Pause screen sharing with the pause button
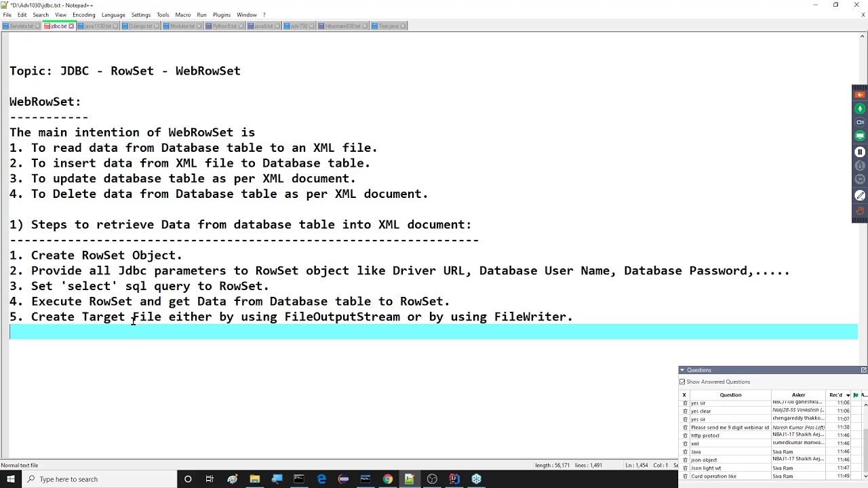The height and width of the screenshot is (488, 868). tap(860, 152)
